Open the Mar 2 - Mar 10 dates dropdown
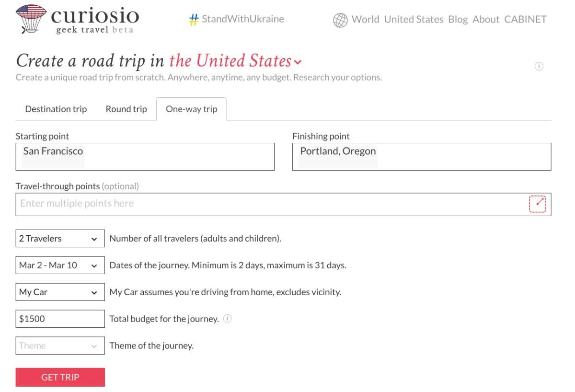The image size is (575, 392). pos(60,265)
